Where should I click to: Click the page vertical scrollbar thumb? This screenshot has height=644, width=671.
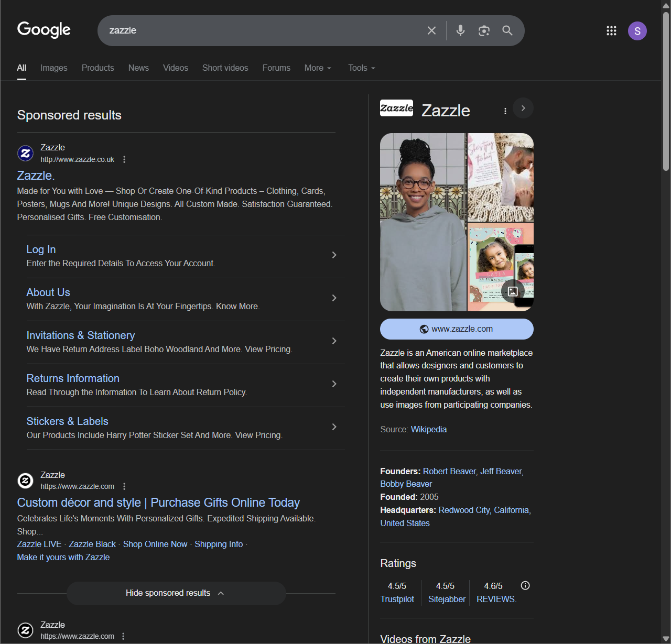point(666,91)
